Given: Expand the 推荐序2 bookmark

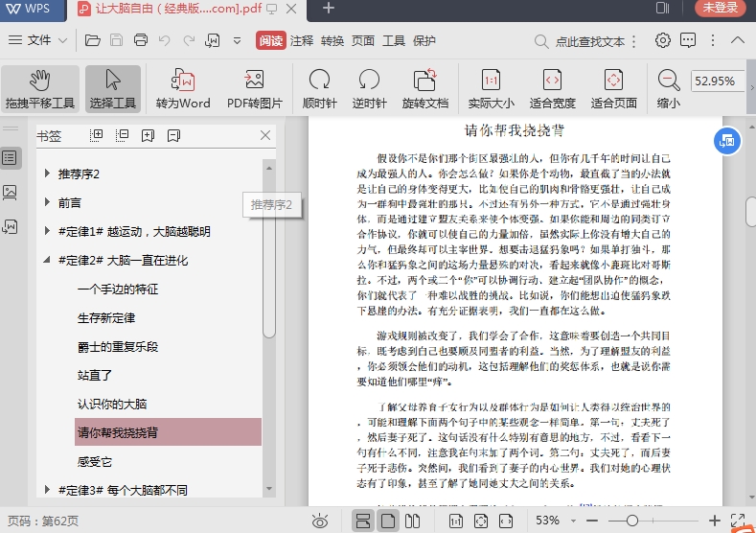Looking at the screenshot, I should (47, 174).
